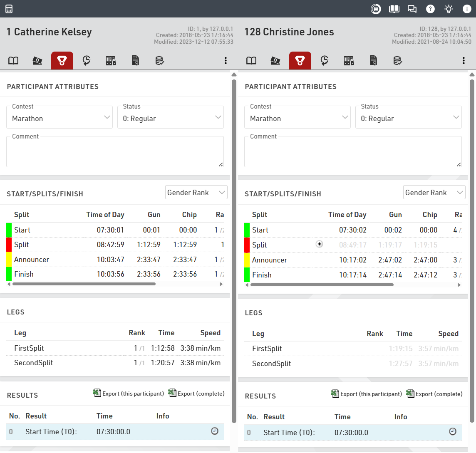Click clock icon in Catherine's Start Time row
The image size is (476, 453).
tap(215, 431)
